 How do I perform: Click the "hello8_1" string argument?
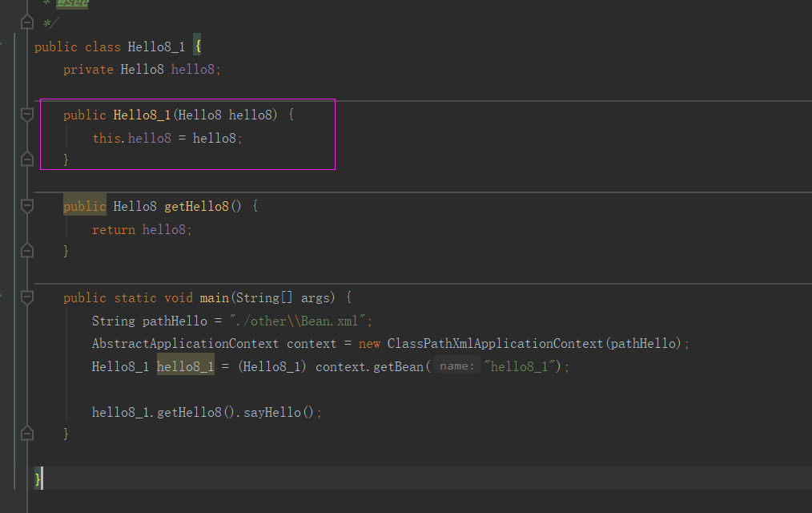[520, 366]
